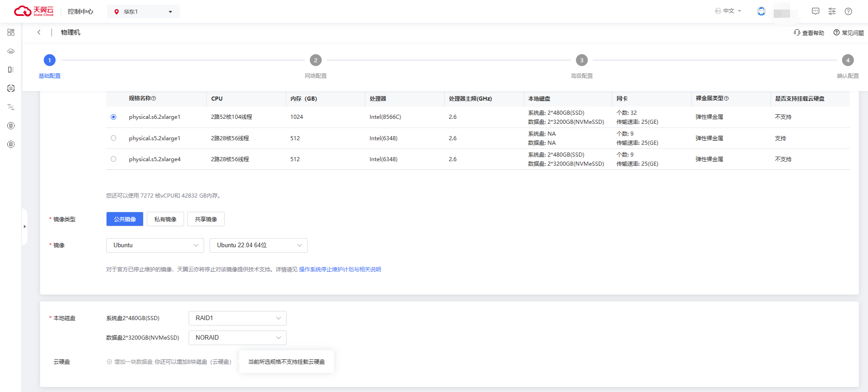Click the 确认配置 step label
868x392 pixels.
(848, 76)
